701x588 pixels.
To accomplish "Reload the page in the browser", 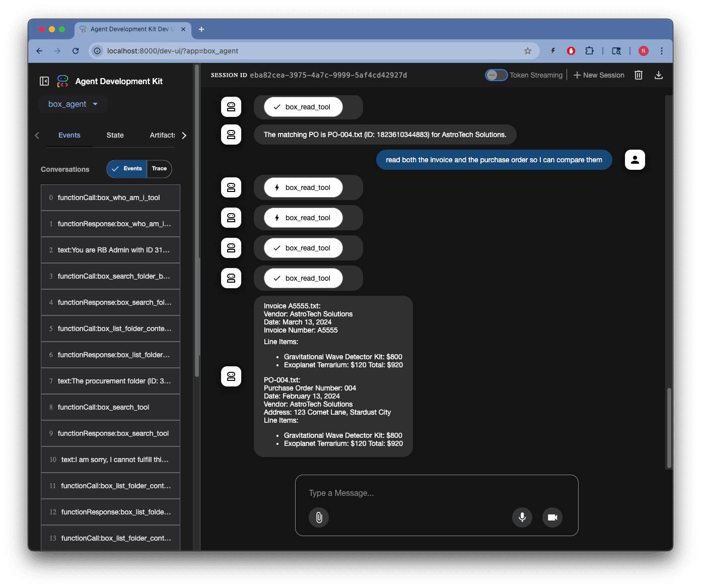I will (76, 51).
